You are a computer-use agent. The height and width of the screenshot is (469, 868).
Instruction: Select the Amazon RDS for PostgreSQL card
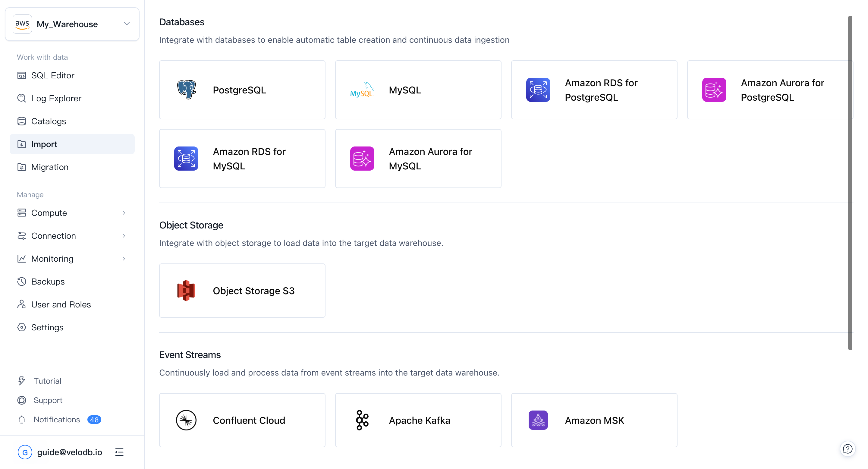[594, 90]
